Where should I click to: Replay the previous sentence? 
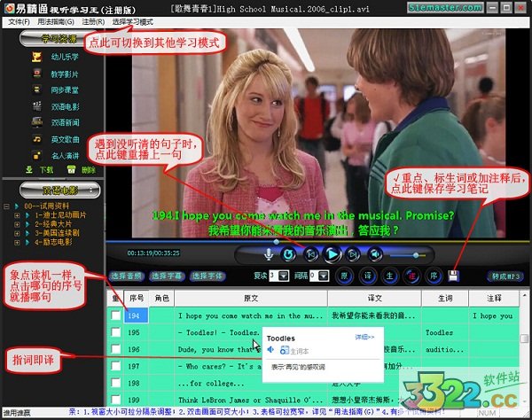pyautogui.click(x=310, y=254)
